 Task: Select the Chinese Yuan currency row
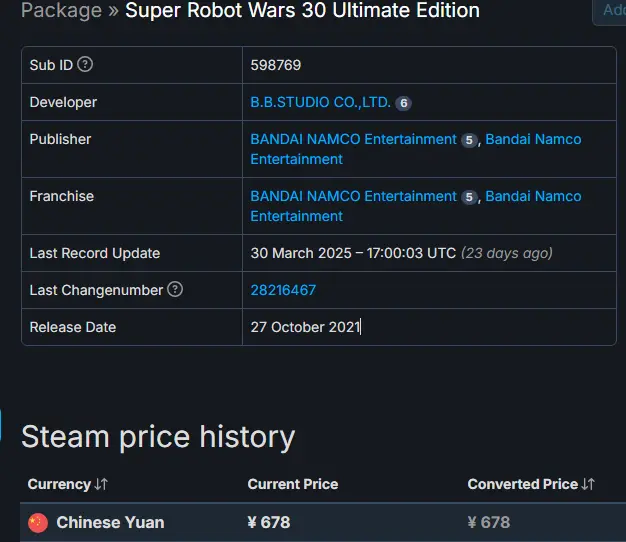pyautogui.click(x=323, y=522)
